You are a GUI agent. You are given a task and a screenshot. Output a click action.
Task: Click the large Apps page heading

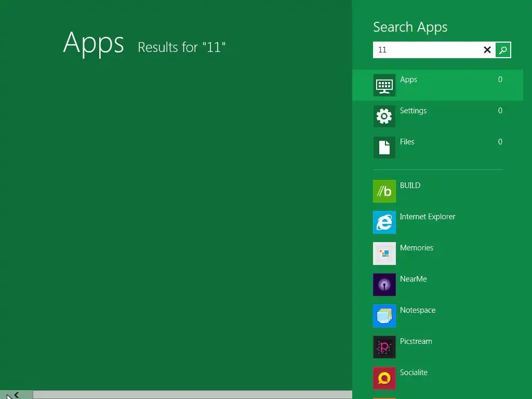pyautogui.click(x=94, y=43)
